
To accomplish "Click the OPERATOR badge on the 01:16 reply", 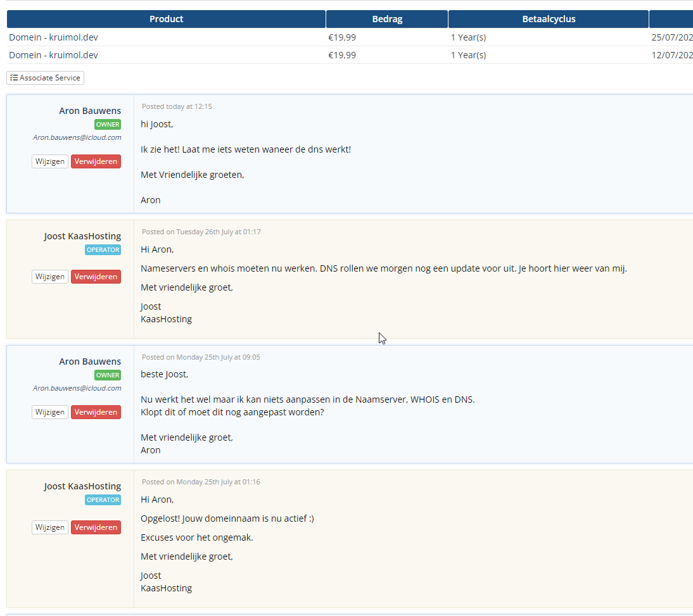I will coord(103,500).
